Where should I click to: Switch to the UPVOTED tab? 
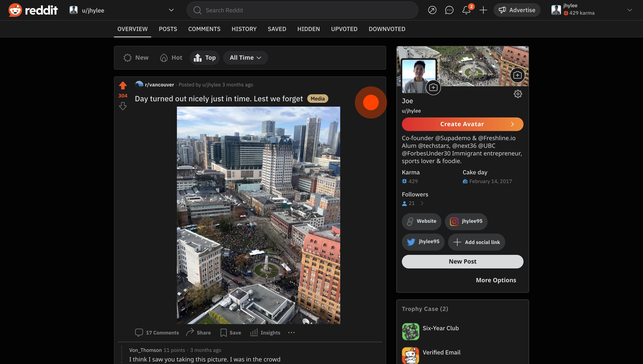click(344, 29)
